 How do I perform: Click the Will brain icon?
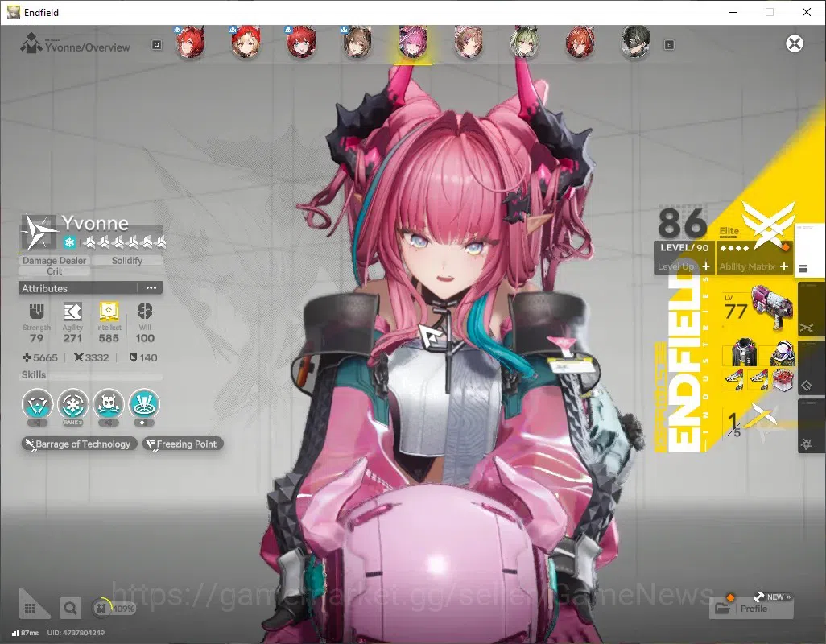tap(145, 312)
